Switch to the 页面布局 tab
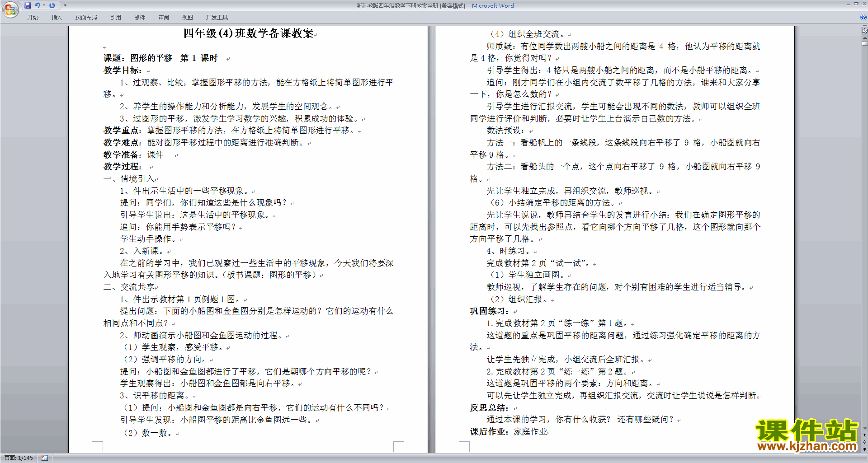 coord(86,17)
